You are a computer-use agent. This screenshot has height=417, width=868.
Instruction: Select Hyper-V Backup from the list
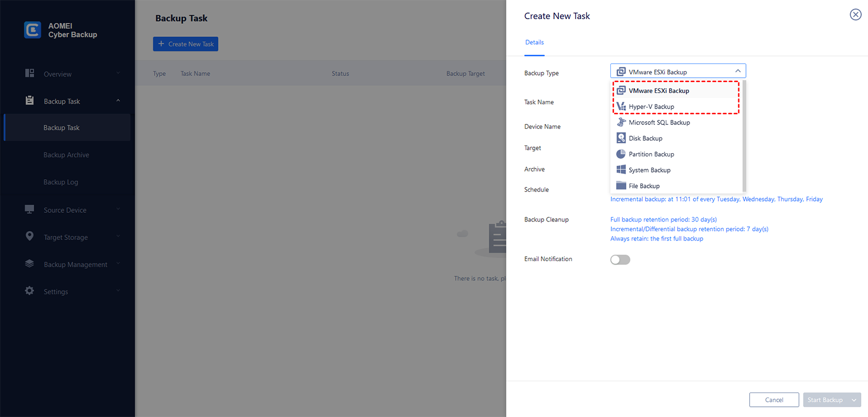coord(651,107)
